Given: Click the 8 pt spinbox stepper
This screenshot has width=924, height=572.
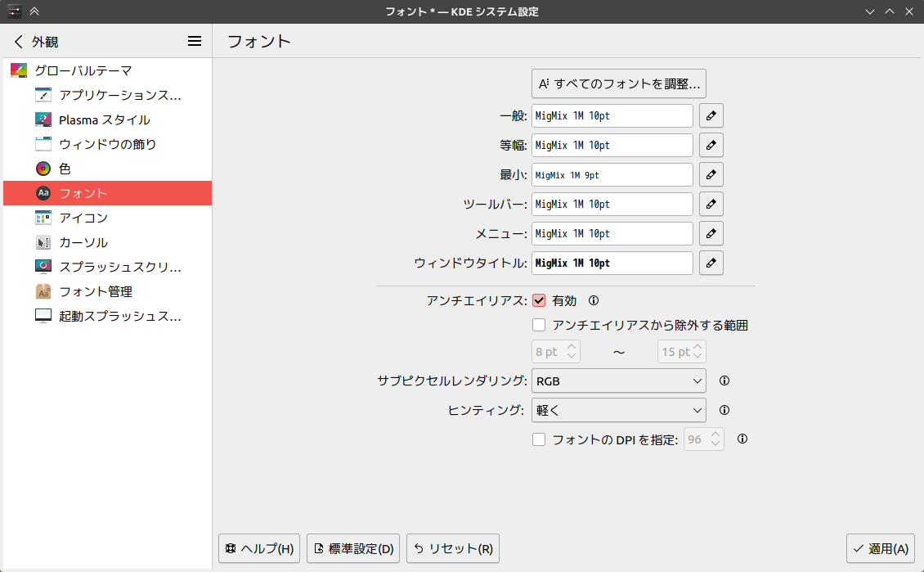Looking at the screenshot, I should click(572, 351).
